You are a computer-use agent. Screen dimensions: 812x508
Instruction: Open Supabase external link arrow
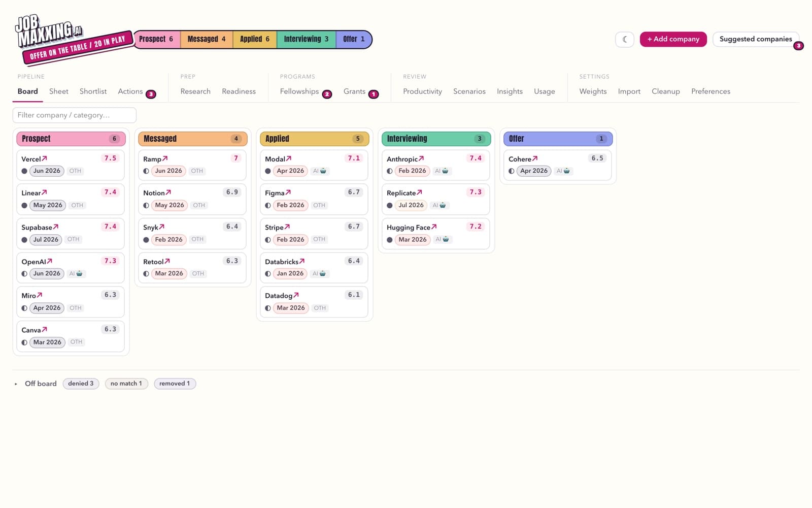[x=56, y=227]
